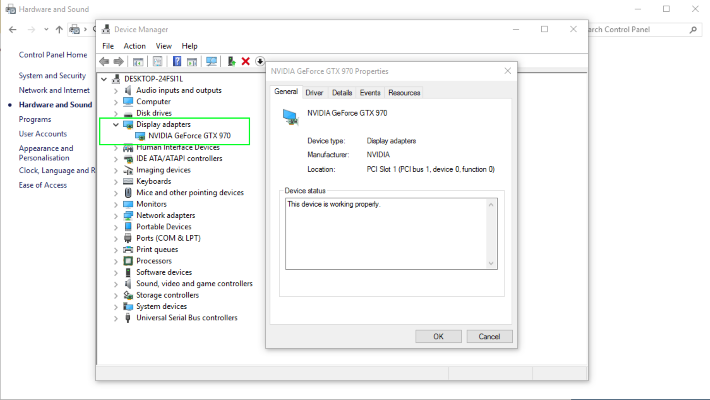Click the Disk drives icon
Image resolution: width=710 pixels, height=400 pixels.
[128, 113]
